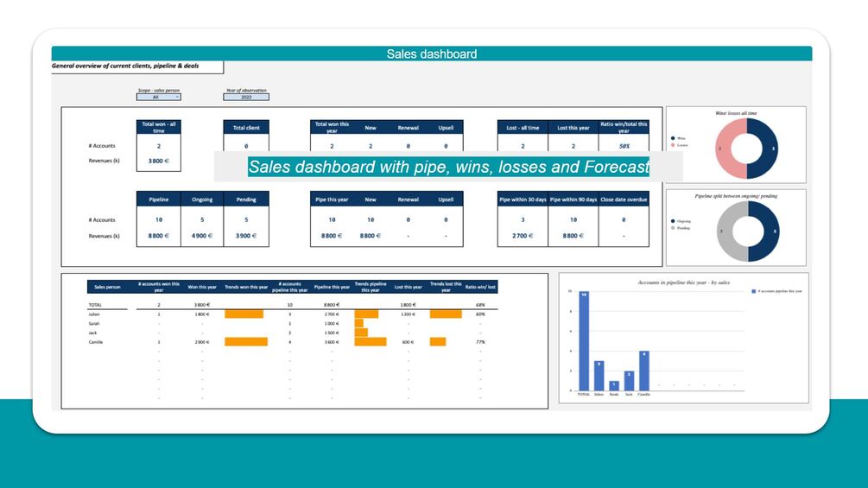This screenshot has width=868, height=488.
Task: Select Julien's 60% win/lost ratio
Action: pyautogui.click(x=480, y=314)
